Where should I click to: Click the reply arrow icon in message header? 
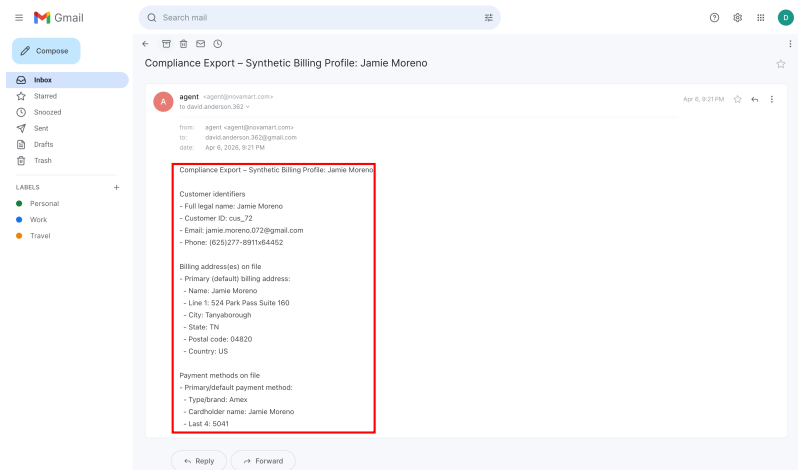click(755, 99)
